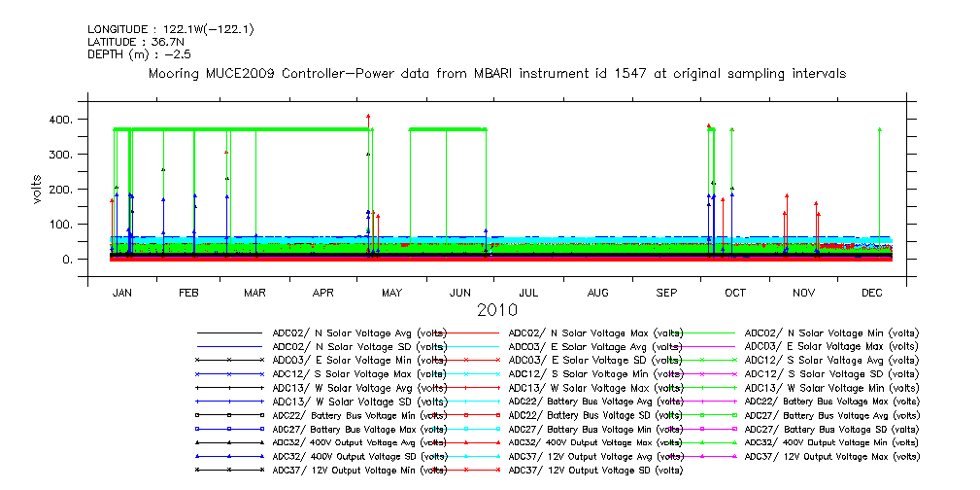Image resolution: width=980 pixels, height=490 pixels.
Task: Select the ADC27 Battery Bus Voltage Min legend entry
Action: pos(592,428)
